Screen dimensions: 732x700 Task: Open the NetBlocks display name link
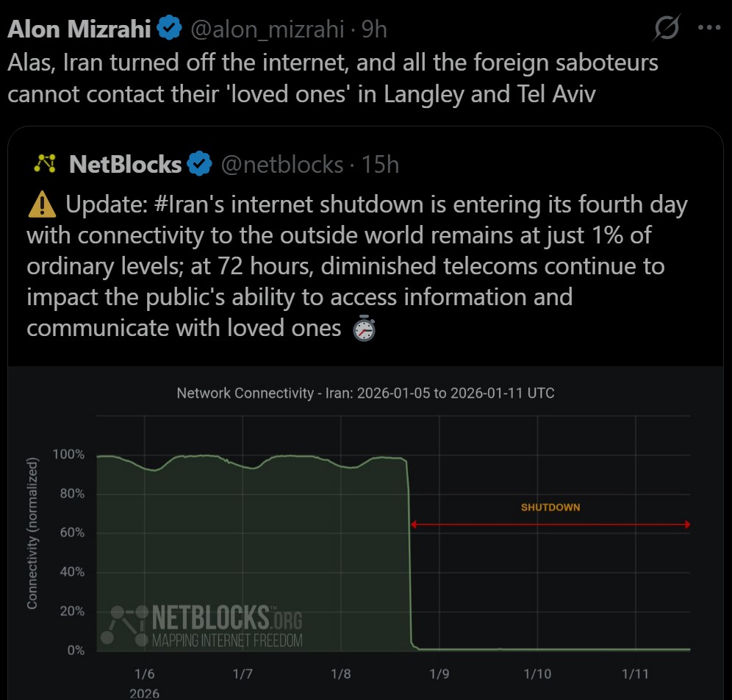(125, 164)
